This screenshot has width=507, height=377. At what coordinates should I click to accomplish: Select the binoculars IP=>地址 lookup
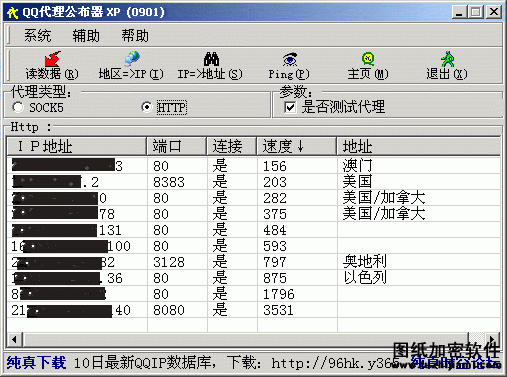(211, 59)
